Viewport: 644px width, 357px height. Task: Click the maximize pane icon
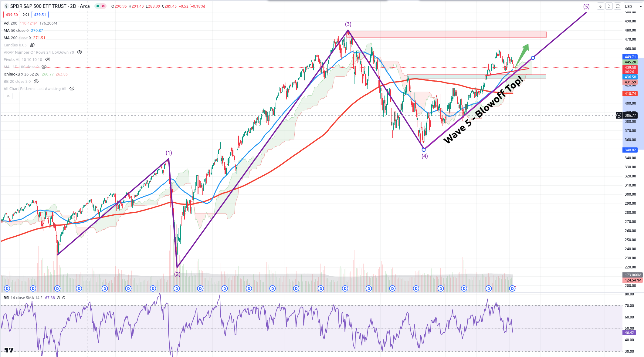[617, 6]
